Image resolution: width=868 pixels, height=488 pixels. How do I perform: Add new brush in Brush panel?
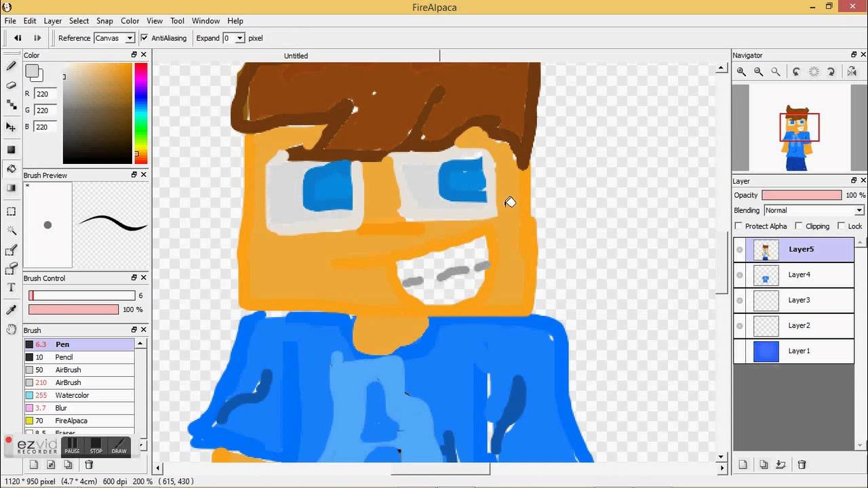click(x=33, y=464)
